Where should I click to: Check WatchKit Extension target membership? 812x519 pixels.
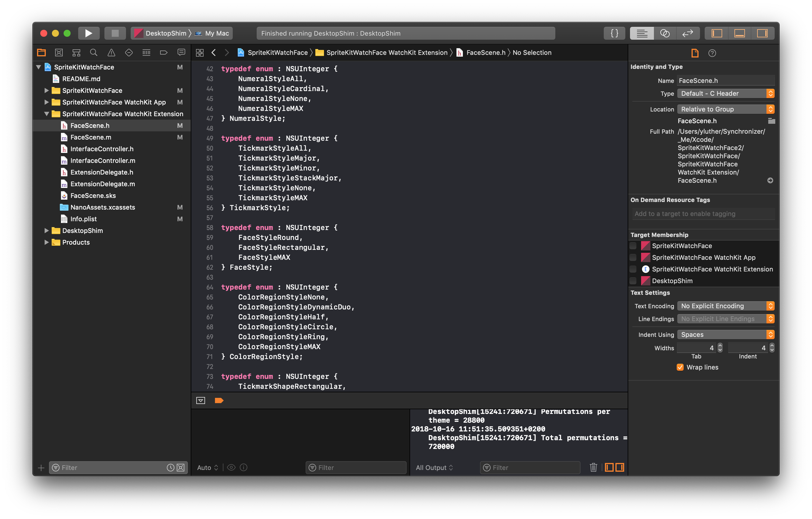(x=633, y=269)
